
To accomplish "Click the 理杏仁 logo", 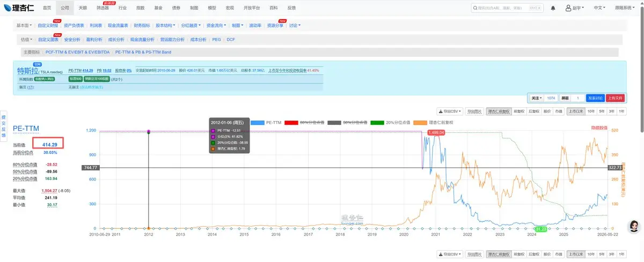I will [19, 8].
